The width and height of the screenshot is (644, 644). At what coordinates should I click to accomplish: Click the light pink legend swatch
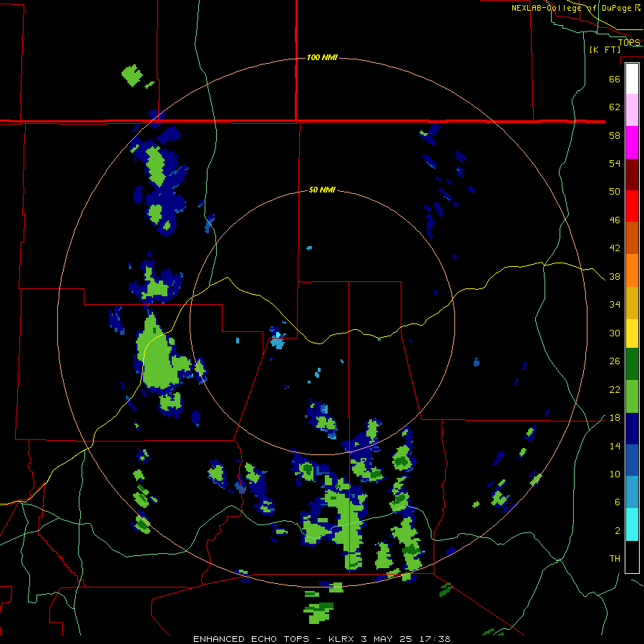click(x=632, y=109)
